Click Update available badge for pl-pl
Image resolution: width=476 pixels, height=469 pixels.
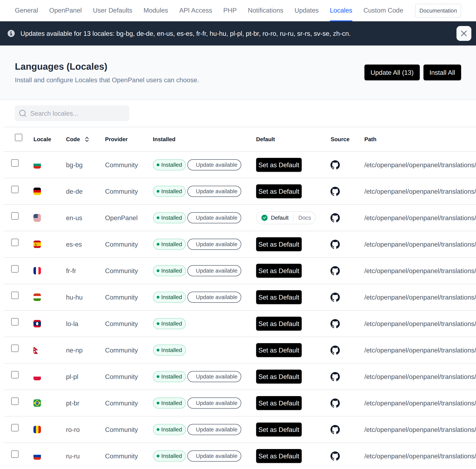(214, 377)
